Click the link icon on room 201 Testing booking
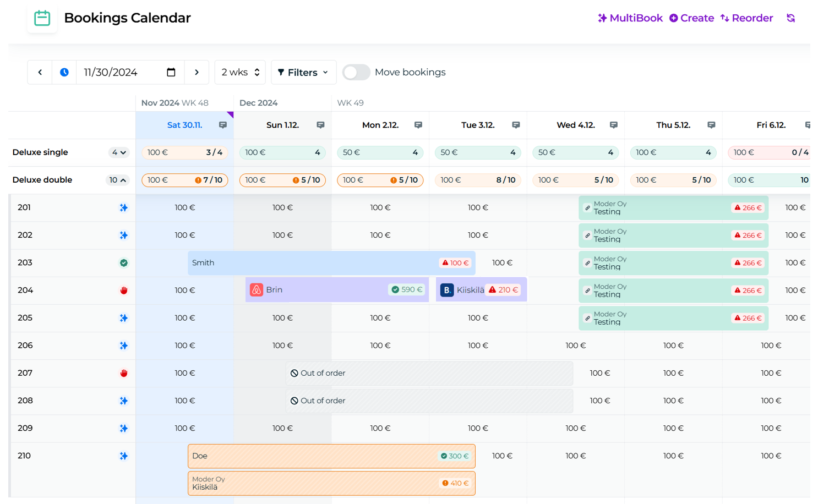818x504 pixels. (587, 208)
